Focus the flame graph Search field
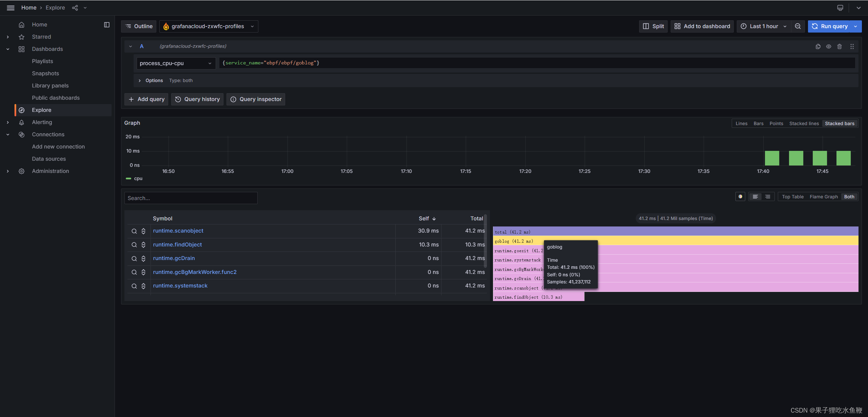The image size is (868, 417). [191, 198]
